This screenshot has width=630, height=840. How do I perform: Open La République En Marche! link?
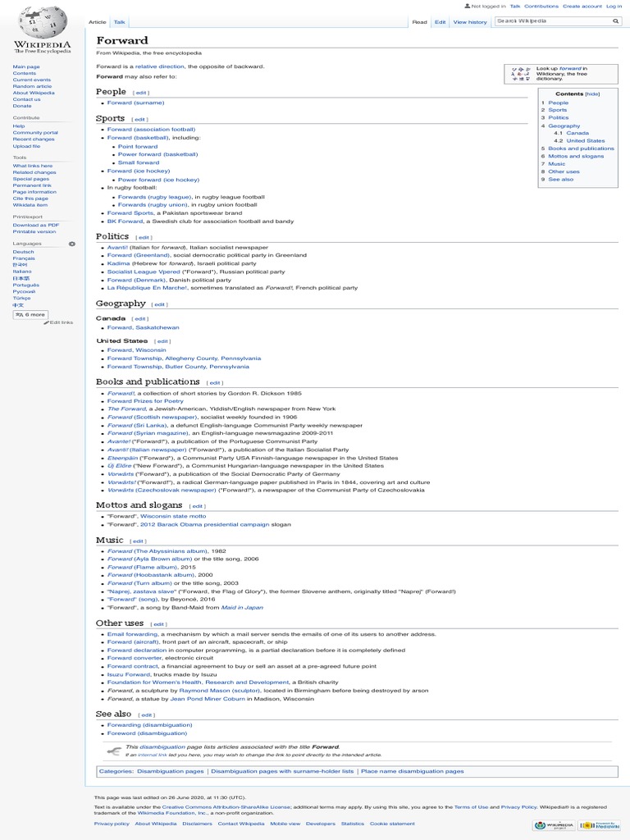(148, 288)
